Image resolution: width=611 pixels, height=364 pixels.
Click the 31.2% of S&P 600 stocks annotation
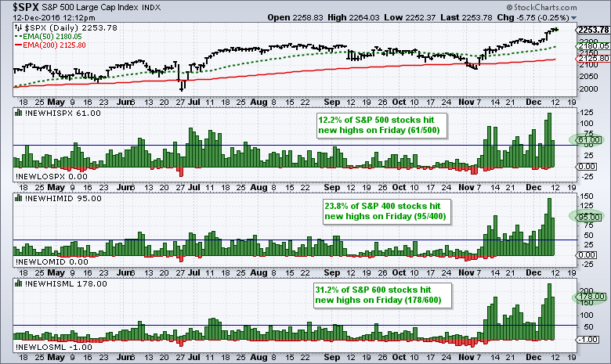click(x=382, y=295)
